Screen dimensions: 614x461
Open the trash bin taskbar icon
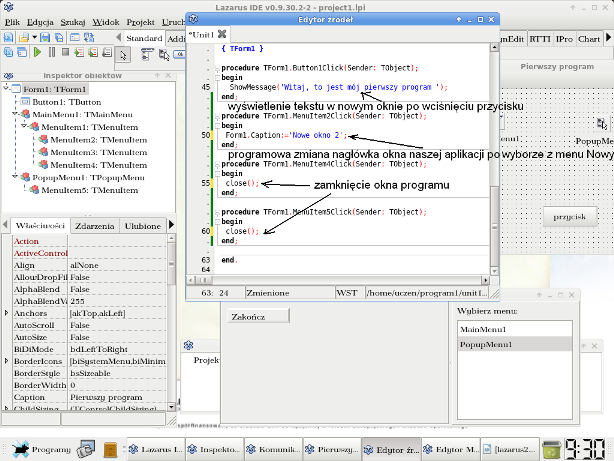tap(551, 449)
